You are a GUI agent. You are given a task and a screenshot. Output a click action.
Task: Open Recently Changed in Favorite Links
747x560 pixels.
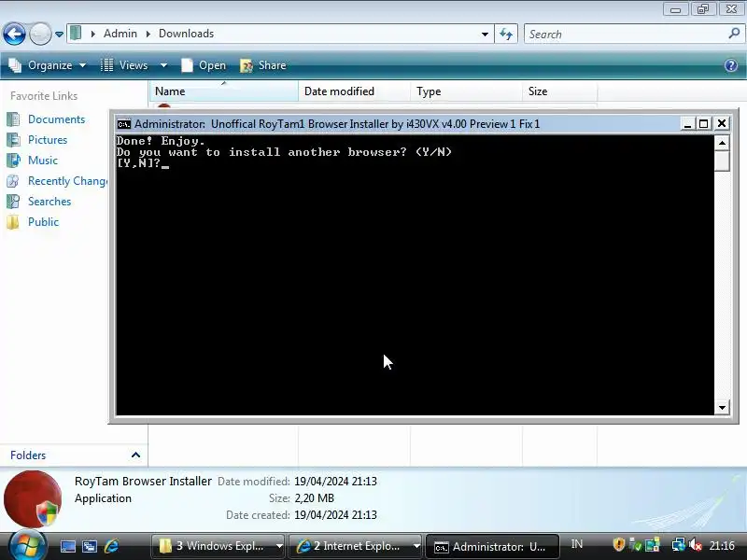pyautogui.click(x=67, y=181)
